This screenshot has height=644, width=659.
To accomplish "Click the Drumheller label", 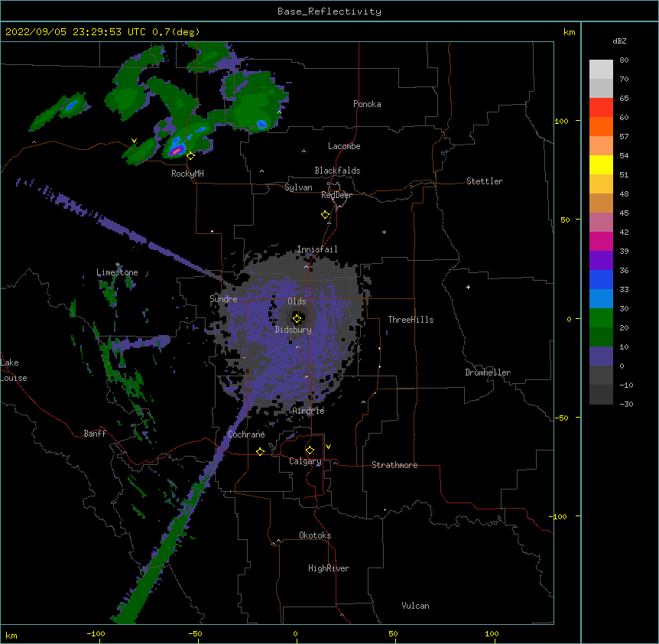I will point(488,372).
